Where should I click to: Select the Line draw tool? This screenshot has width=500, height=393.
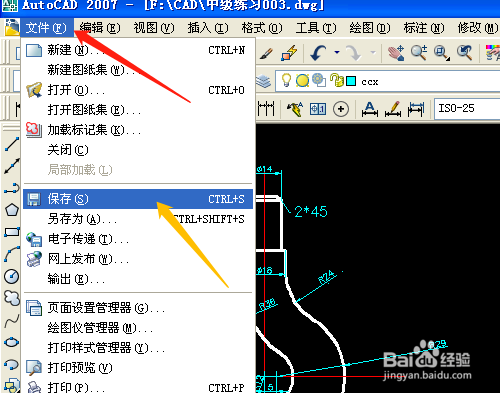pyautogui.click(x=12, y=144)
